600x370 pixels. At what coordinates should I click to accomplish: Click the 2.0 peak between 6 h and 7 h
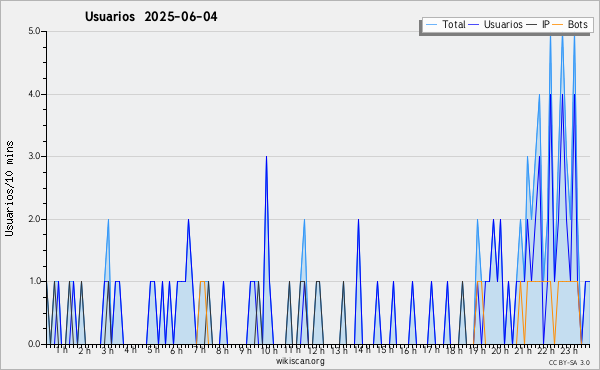[188, 219]
